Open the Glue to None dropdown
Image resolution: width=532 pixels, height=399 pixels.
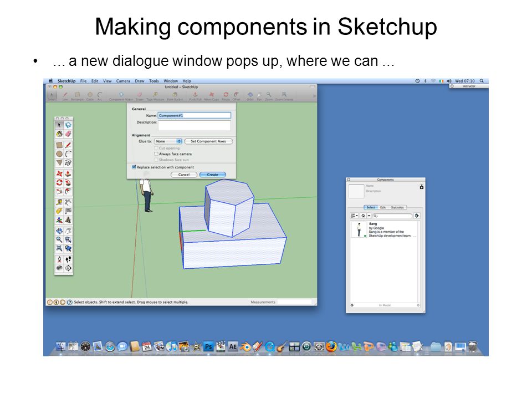point(168,141)
